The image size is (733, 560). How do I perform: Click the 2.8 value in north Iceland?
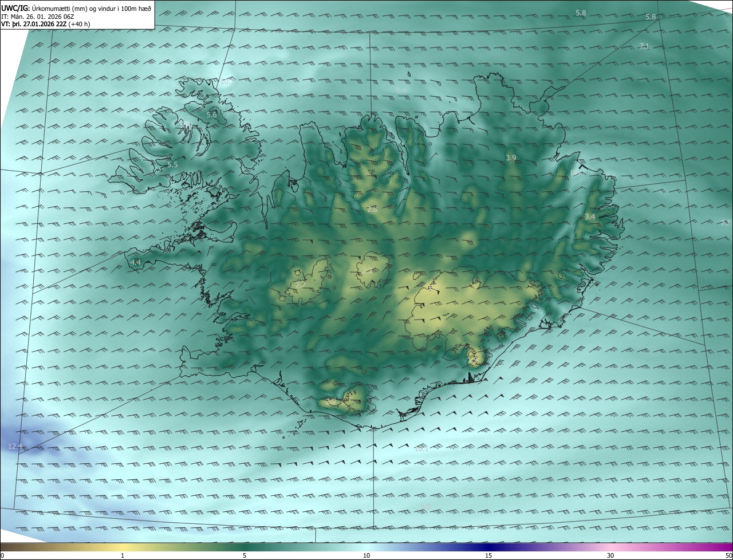tap(372, 210)
